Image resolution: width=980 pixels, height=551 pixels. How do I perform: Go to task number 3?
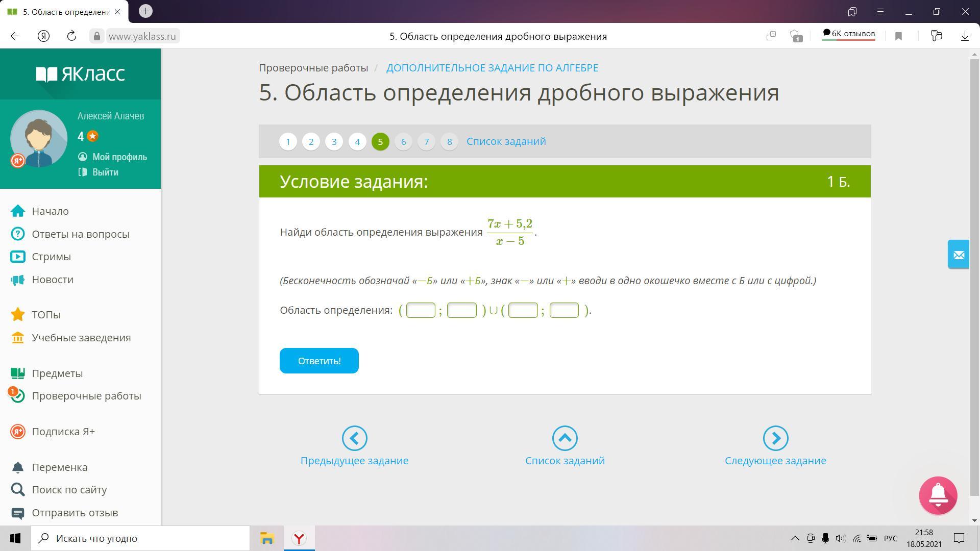coord(334,142)
